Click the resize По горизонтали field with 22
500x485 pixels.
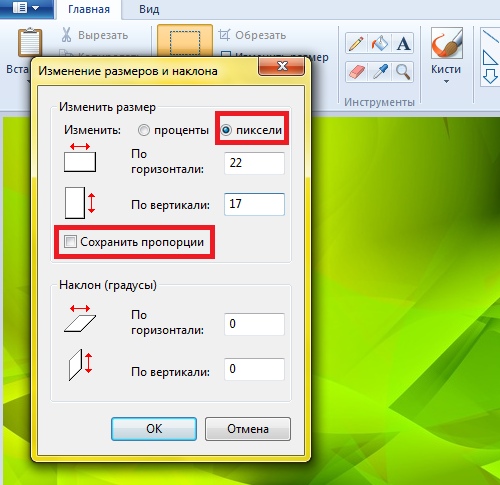point(254,163)
